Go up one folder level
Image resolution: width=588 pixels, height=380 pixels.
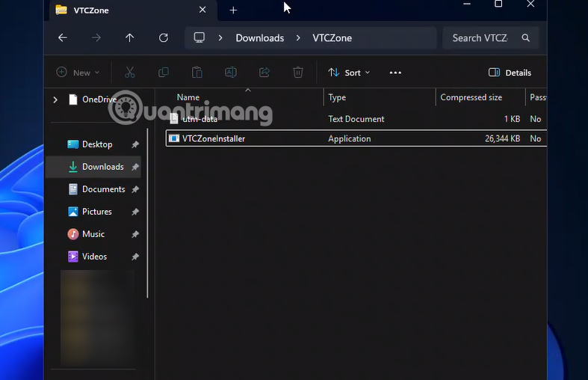pyautogui.click(x=130, y=38)
